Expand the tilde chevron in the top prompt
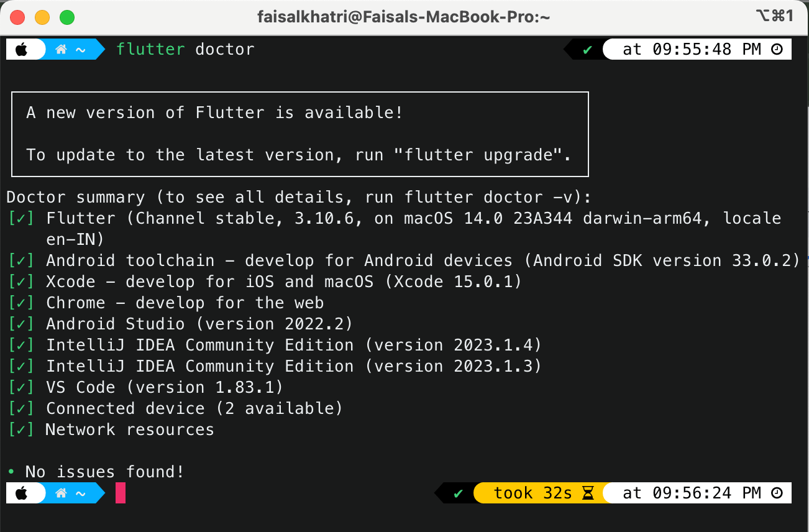Screen dimensions: 809x532 tap(80, 49)
